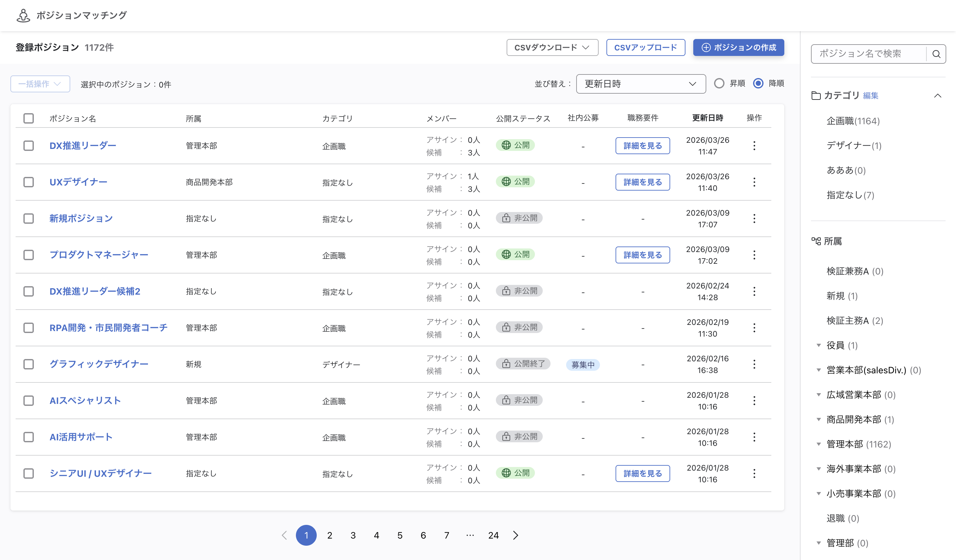Check the box for 新規ポジション row

point(29,219)
